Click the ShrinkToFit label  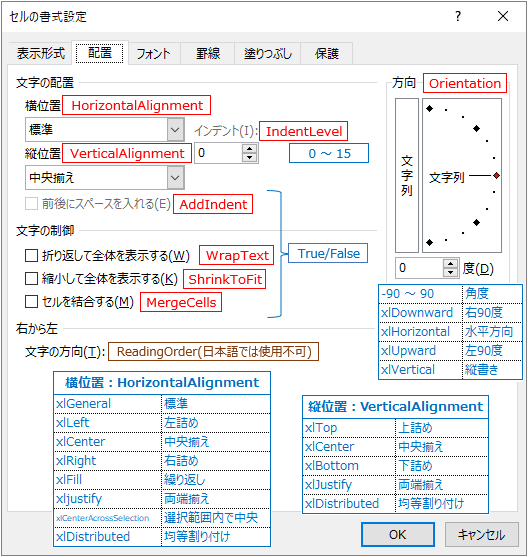[x=225, y=279]
